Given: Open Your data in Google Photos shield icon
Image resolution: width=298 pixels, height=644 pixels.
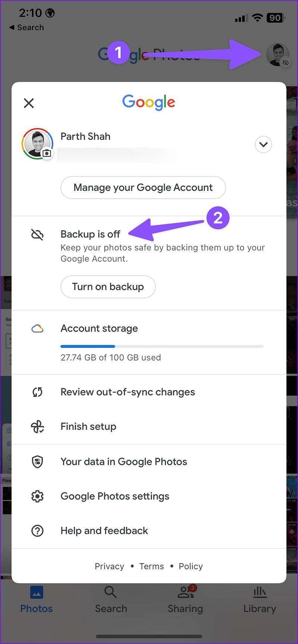Looking at the screenshot, I should point(37,462).
